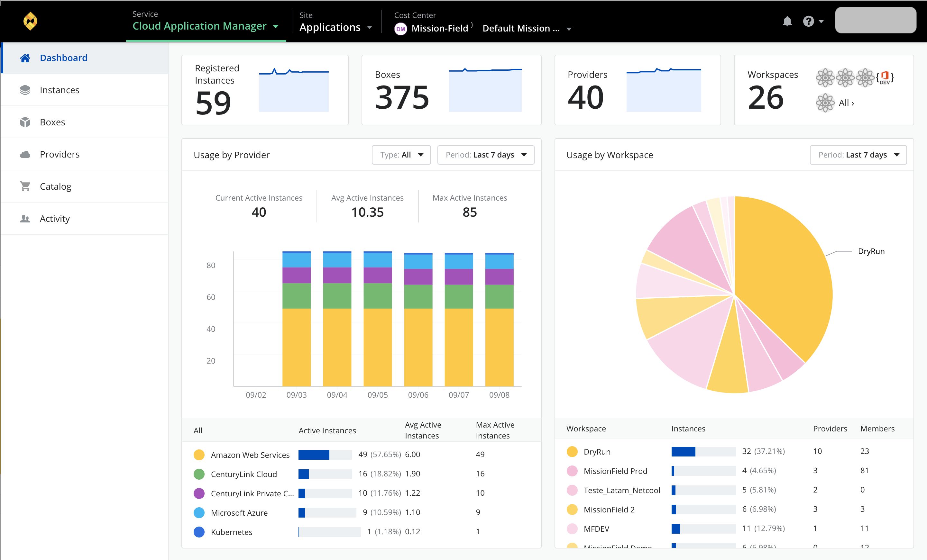
Task: Click the grey user account button
Action: tap(876, 20)
